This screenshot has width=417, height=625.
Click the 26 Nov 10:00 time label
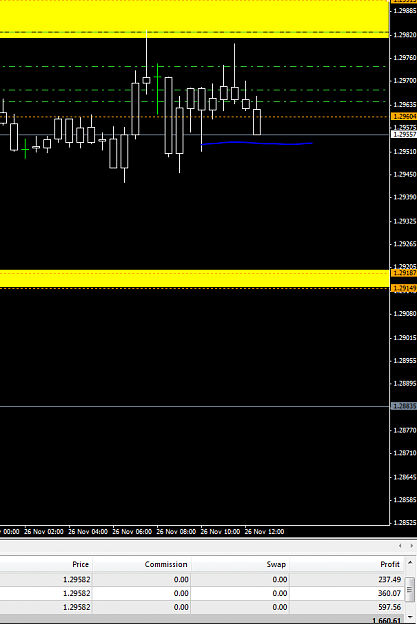click(220, 532)
